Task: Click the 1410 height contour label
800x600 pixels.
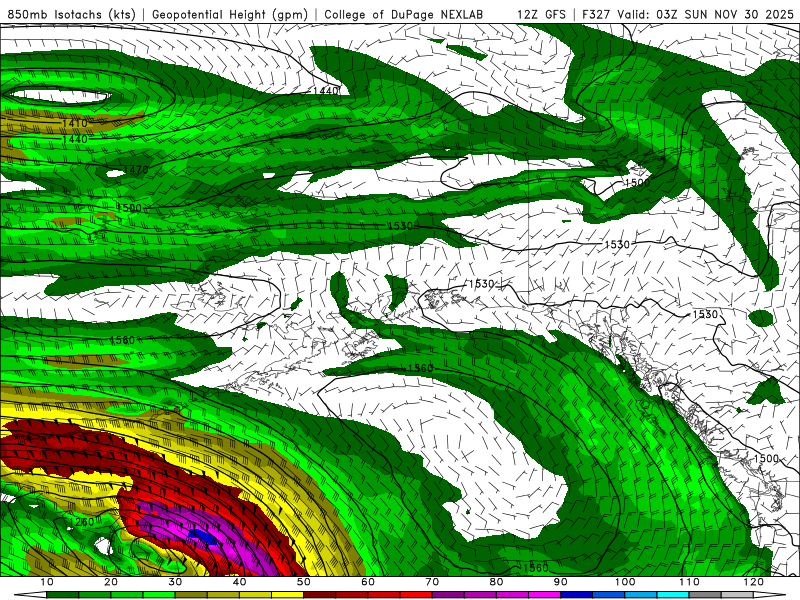Action: pos(74,123)
